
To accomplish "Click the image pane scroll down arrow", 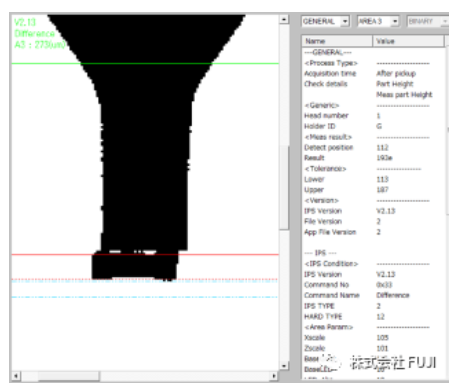I will point(284,366).
